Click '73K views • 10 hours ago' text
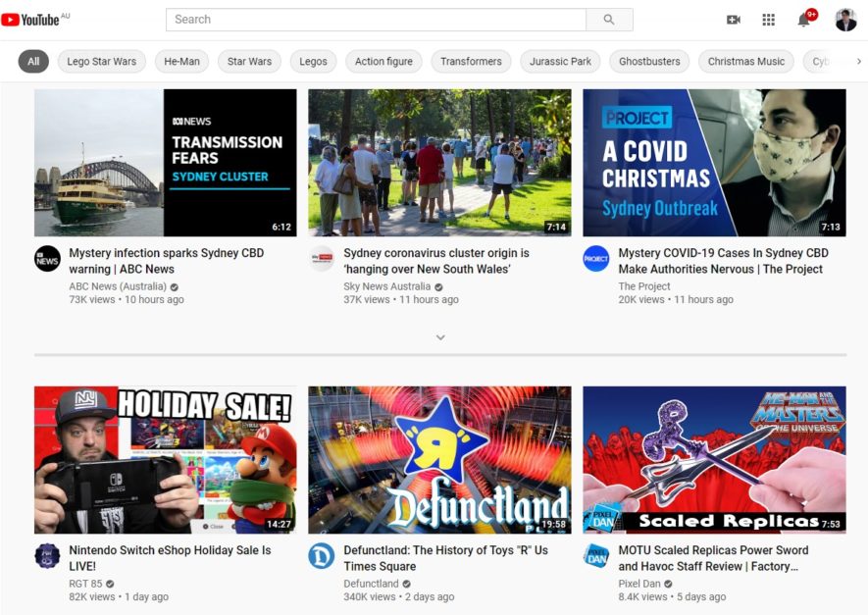The image size is (868, 615). coord(127,299)
